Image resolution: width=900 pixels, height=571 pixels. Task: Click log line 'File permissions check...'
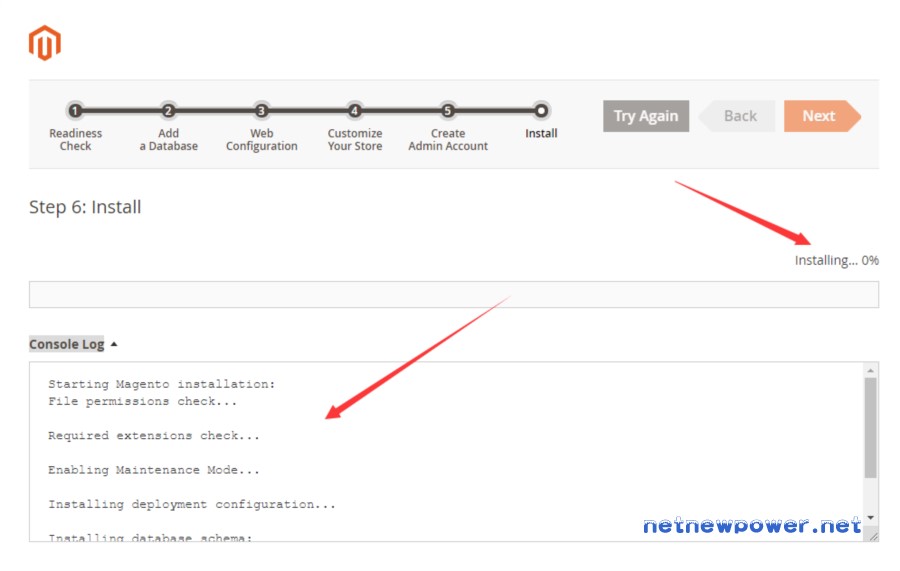(x=142, y=401)
